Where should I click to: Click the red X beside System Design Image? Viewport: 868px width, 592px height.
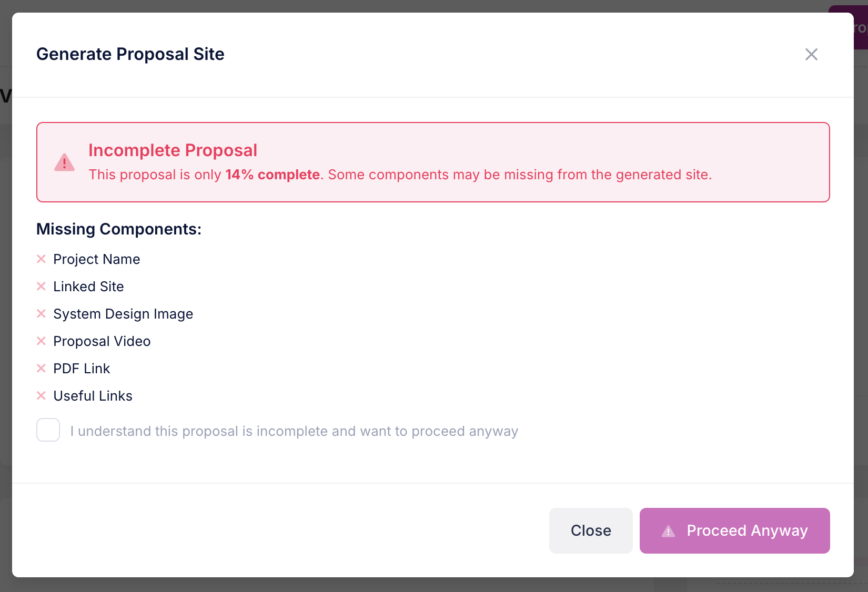point(42,313)
